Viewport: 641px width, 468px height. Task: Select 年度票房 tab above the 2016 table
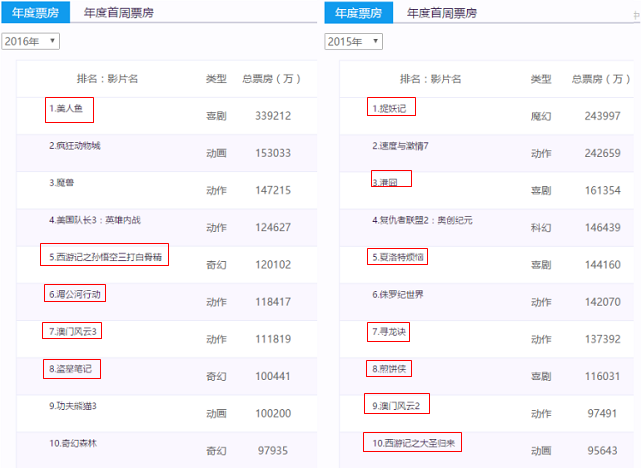click(35, 13)
